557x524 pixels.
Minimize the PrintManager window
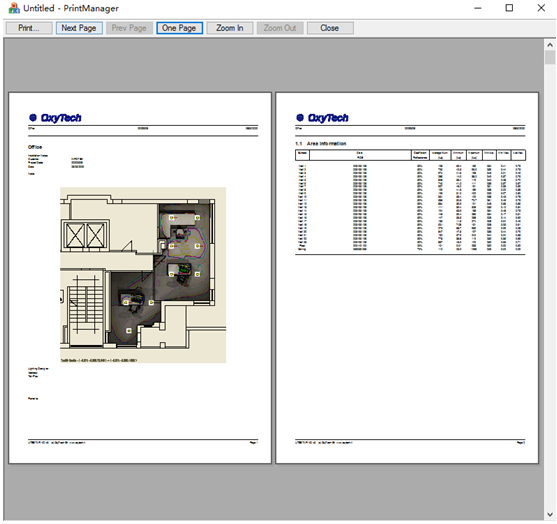pyautogui.click(x=478, y=8)
